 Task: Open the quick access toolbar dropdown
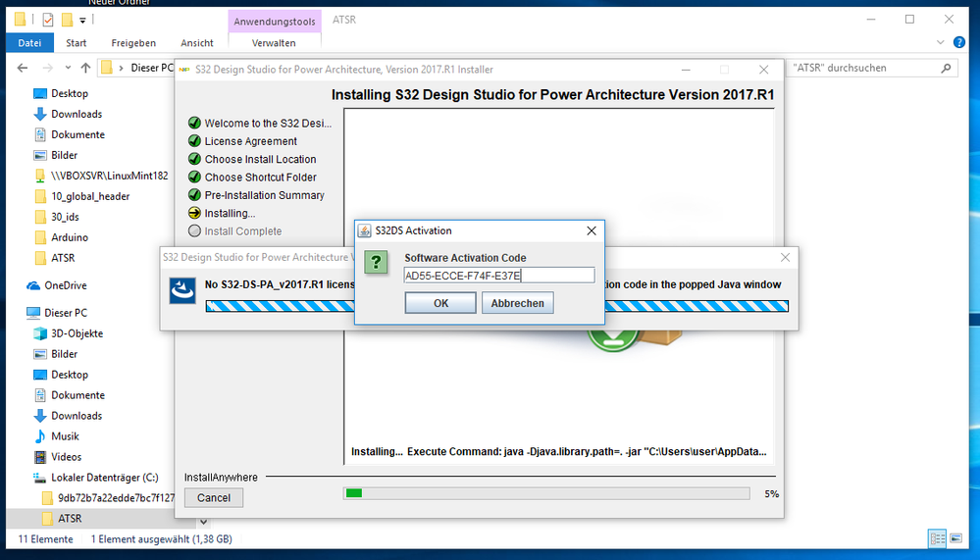[82, 21]
